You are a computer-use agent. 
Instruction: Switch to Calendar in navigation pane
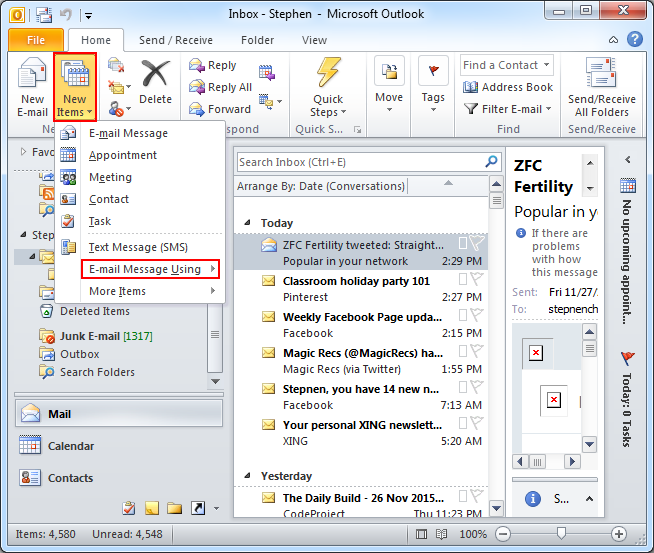tap(119, 446)
